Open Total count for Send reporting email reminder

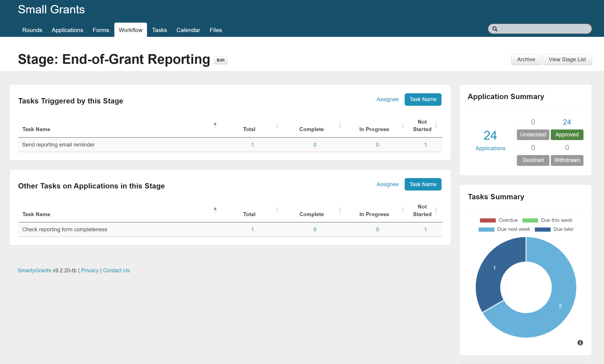tap(252, 145)
